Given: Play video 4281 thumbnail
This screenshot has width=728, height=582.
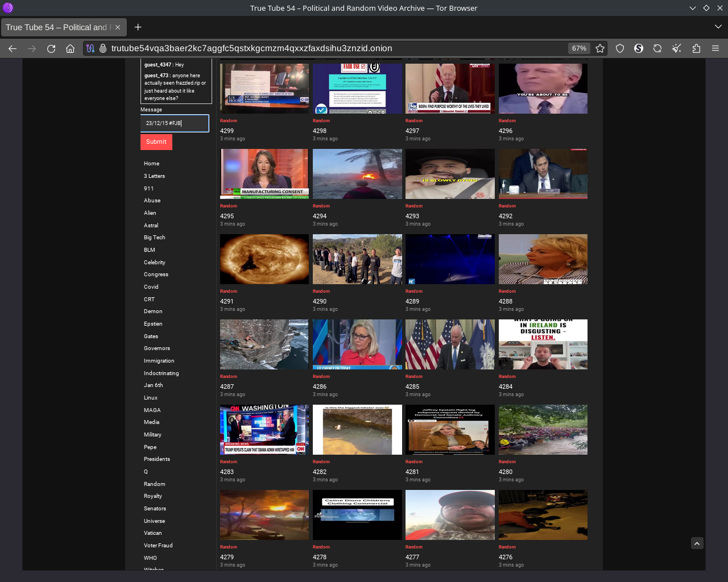Looking at the screenshot, I should 450,430.
